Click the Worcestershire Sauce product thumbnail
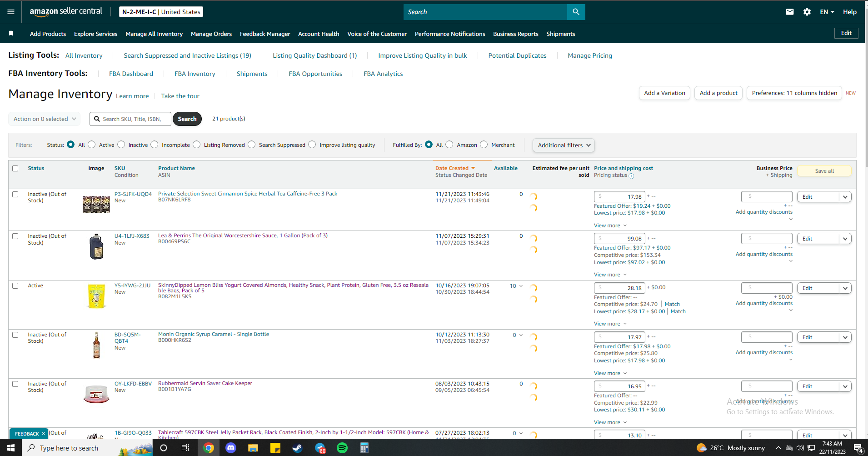The height and width of the screenshot is (456, 868). coord(96,246)
